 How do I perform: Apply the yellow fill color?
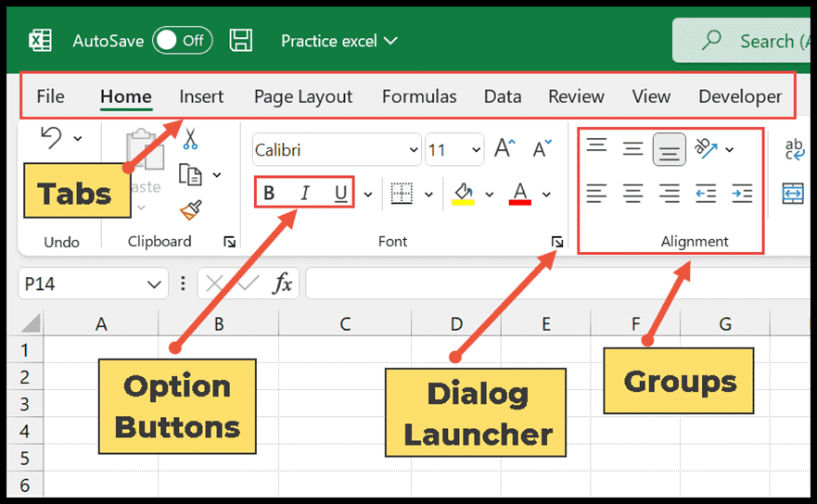coord(463,195)
